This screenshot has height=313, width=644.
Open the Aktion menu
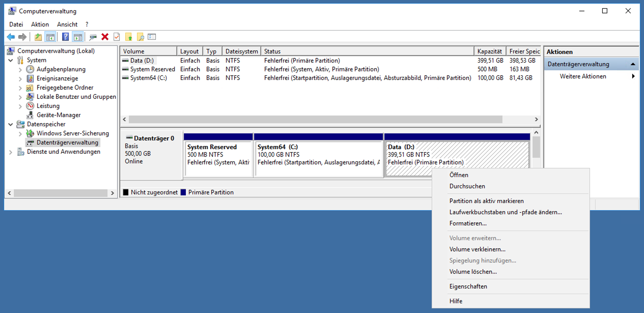click(40, 24)
